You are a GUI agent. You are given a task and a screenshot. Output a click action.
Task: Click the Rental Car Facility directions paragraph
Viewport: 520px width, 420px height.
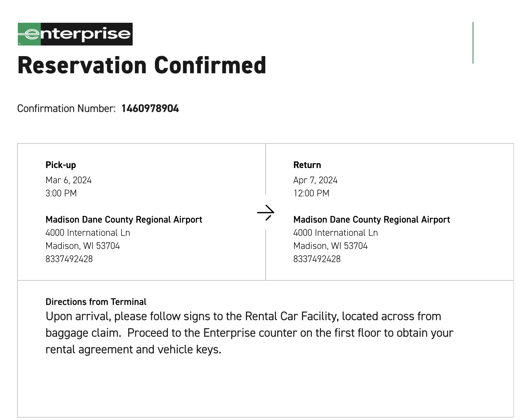click(x=249, y=333)
